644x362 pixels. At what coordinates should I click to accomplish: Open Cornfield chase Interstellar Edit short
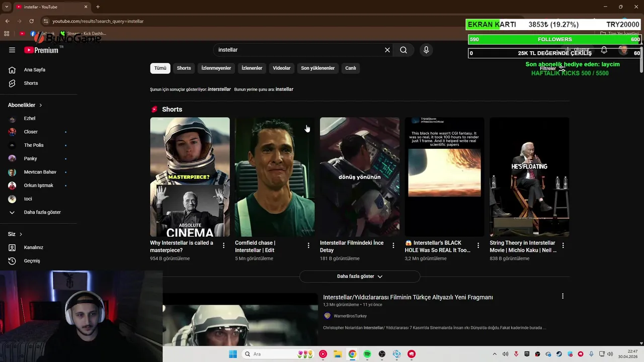(275, 177)
